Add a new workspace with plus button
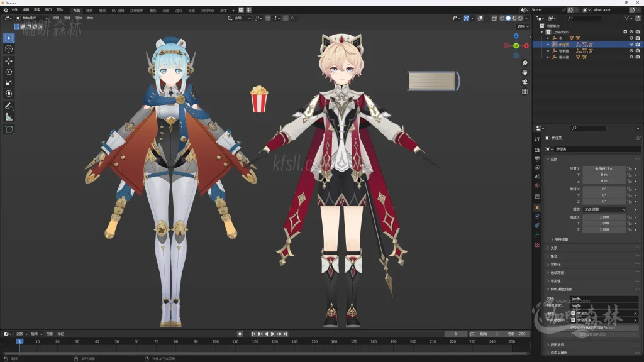 point(233,10)
